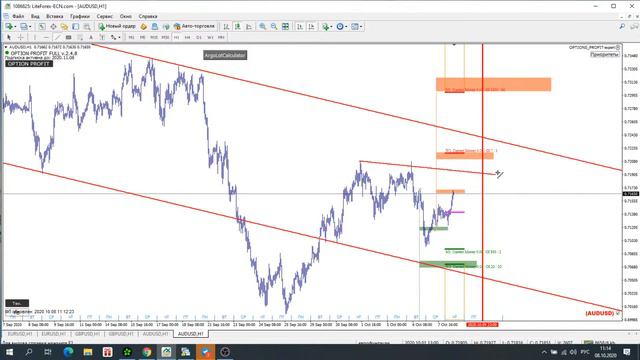Click the ArgoLotCalculator button on chart
Viewport: 640px width, 360px height.
pyautogui.click(x=225, y=55)
